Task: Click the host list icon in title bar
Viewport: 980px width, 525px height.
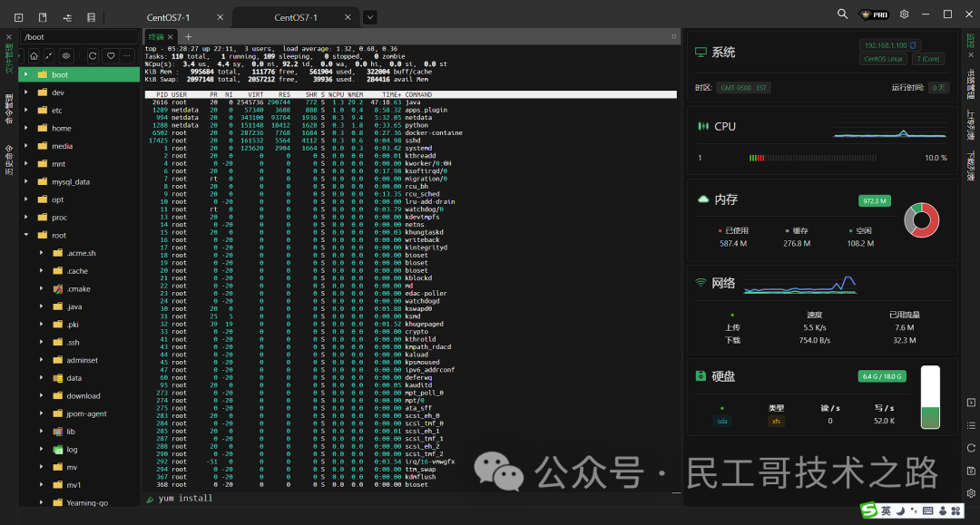Action: (x=92, y=17)
